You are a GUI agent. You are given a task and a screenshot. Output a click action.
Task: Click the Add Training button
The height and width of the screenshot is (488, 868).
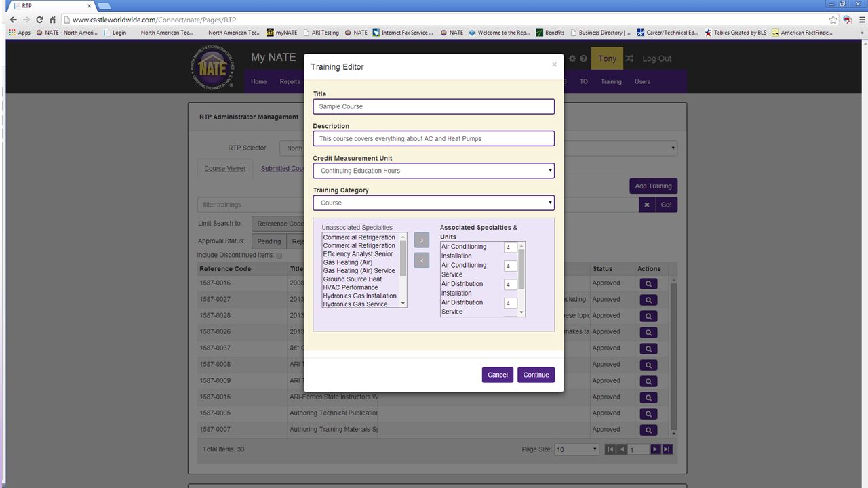click(653, 186)
